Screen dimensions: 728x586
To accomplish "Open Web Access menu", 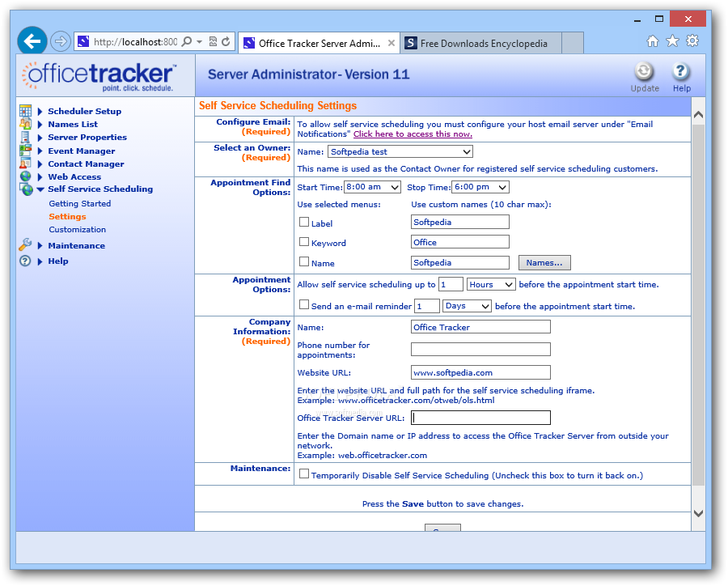I will click(x=74, y=177).
